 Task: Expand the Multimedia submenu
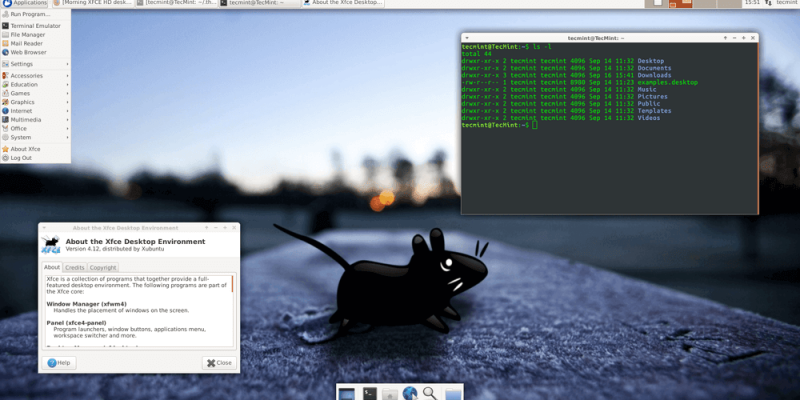(36, 119)
